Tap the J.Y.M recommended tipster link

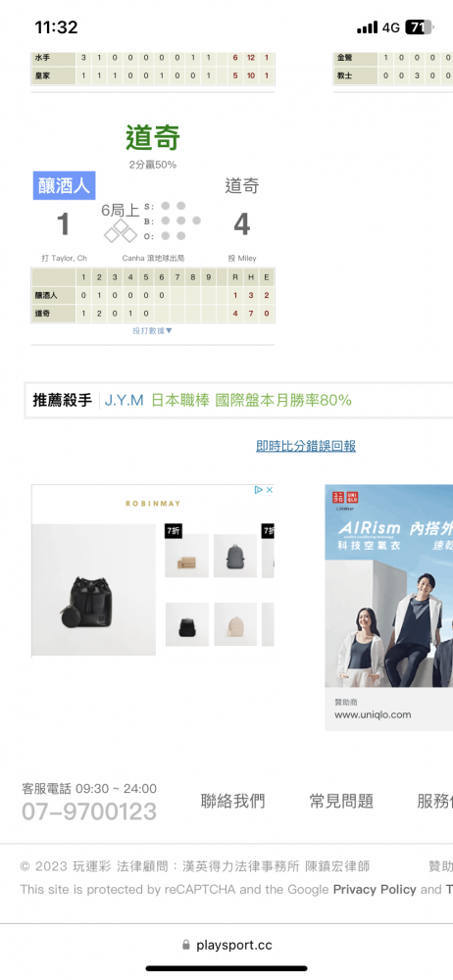(124, 400)
